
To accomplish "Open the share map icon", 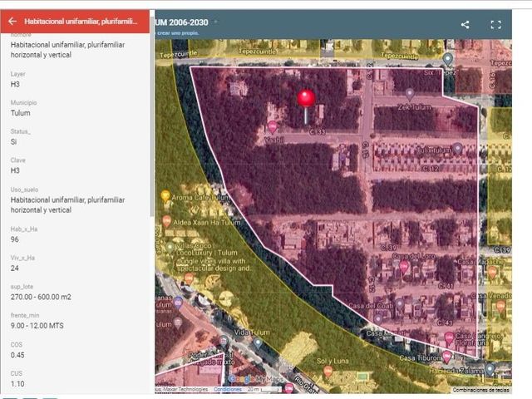I will pos(465,24).
